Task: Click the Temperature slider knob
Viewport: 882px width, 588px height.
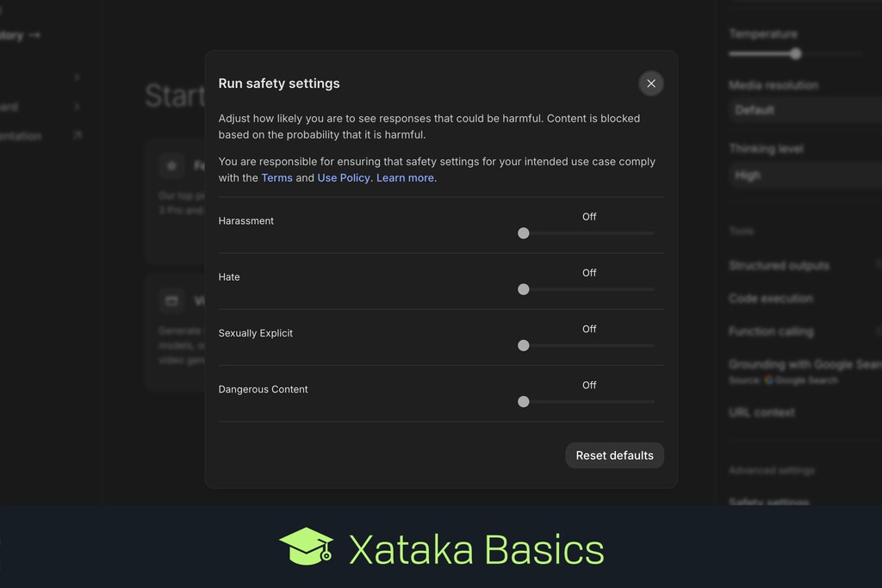Action: click(796, 53)
